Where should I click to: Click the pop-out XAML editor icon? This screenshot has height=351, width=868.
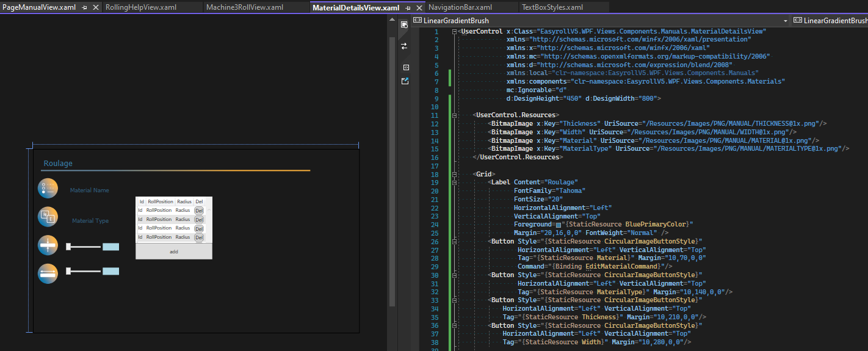pyautogui.click(x=404, y=81)
